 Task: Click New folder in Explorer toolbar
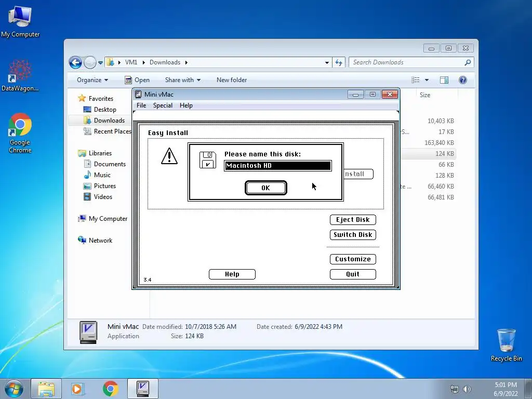(x=232, y=80)
